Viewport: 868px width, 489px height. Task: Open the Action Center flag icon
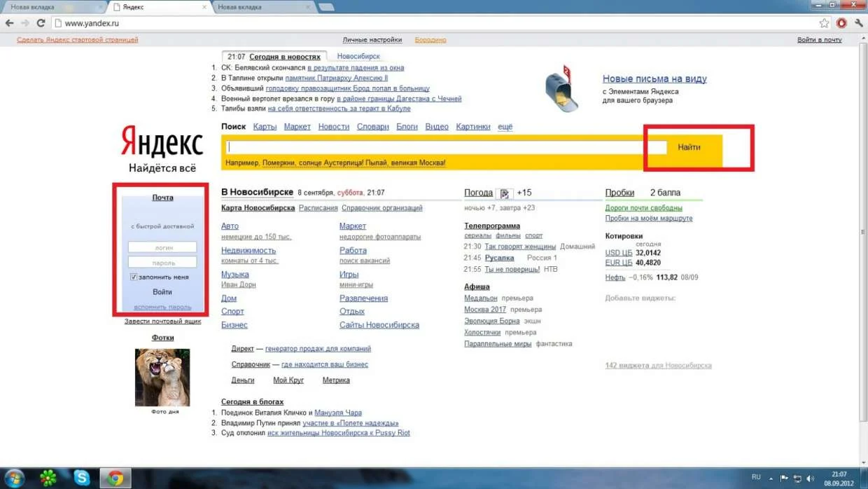click(x=785, y=478)
